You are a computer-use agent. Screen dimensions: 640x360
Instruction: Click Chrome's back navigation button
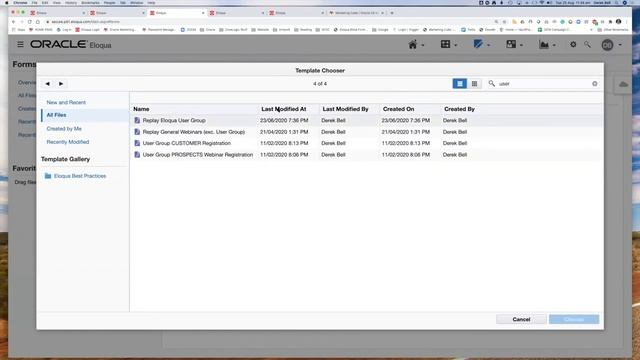(x=13, y=22)
